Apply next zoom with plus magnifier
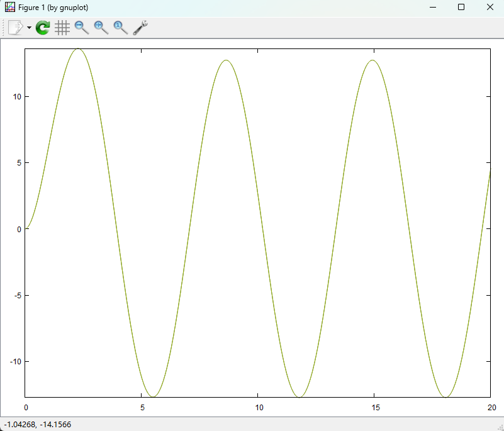Image resolution: width=504 pixels, height=431 pixels. [x=101, y=28]
